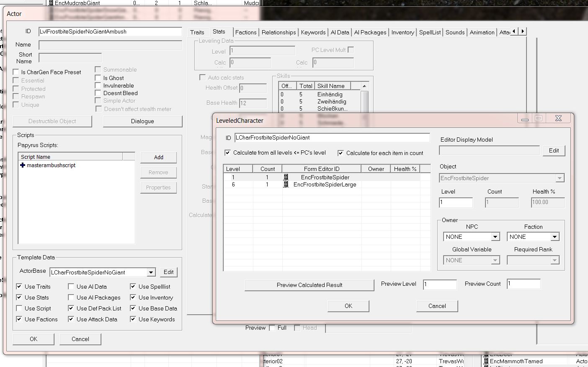Click the Dialogue button
This screenshot has width=588, height=367.
(142, 121)
